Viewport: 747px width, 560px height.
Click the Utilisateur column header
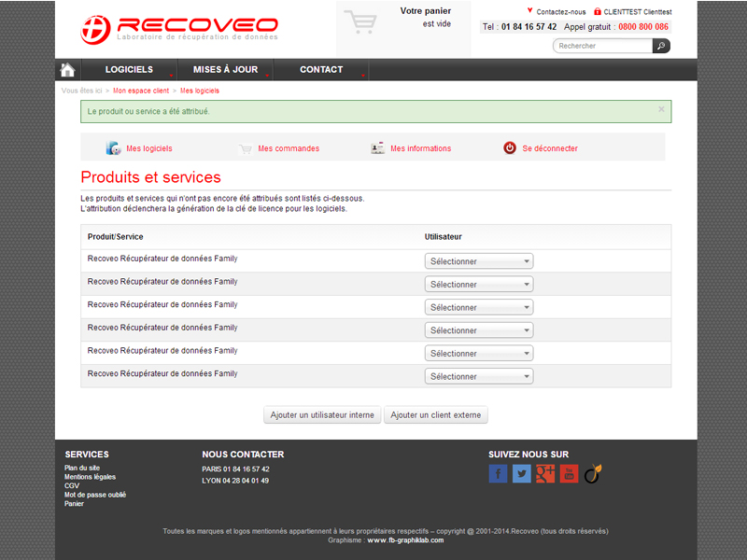pyautogui.click(x=443, y=237)
